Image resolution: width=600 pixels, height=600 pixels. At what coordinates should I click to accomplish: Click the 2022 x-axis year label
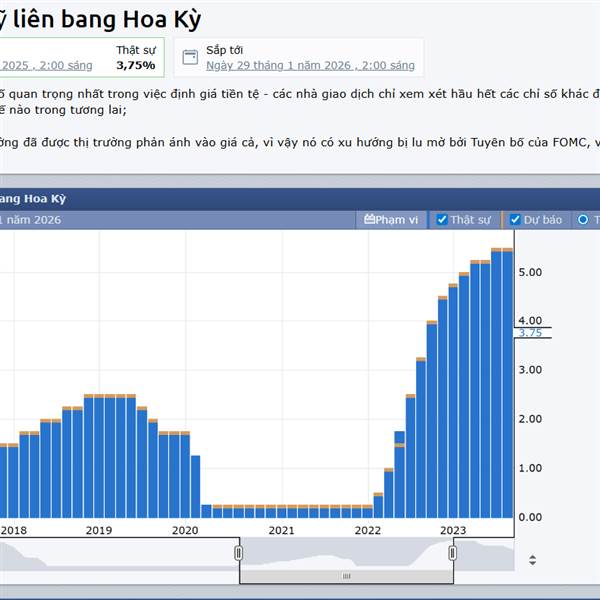point(368,530)
